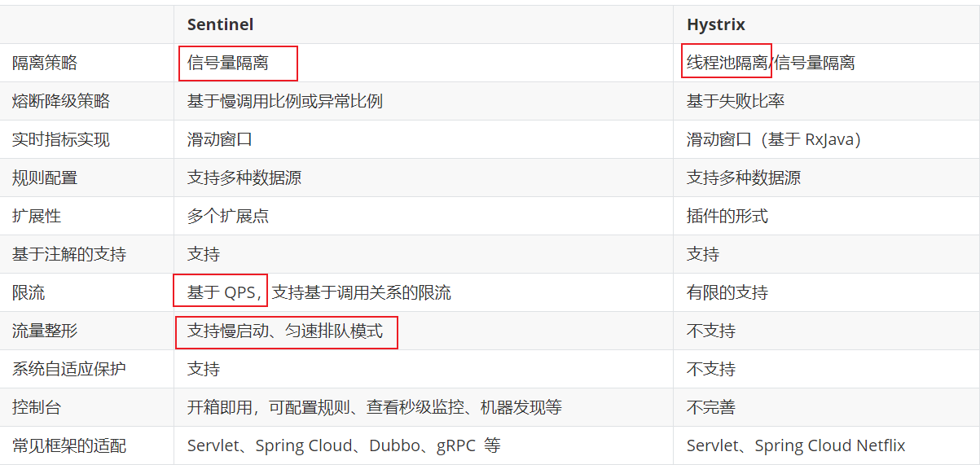Screen dimensions: 980x465
Task: Select the 基于注解的支持 row label
Action: [x=69, y=254]
